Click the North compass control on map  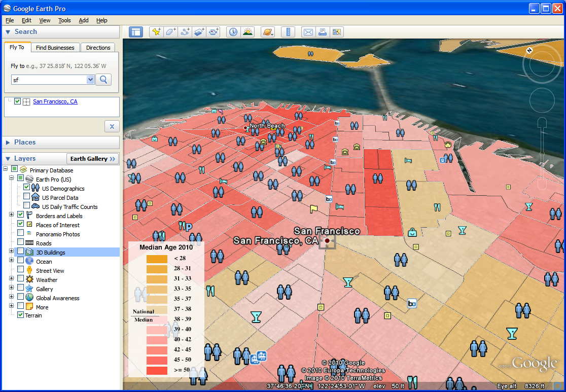pyautogui.click(x=529, y=51)
